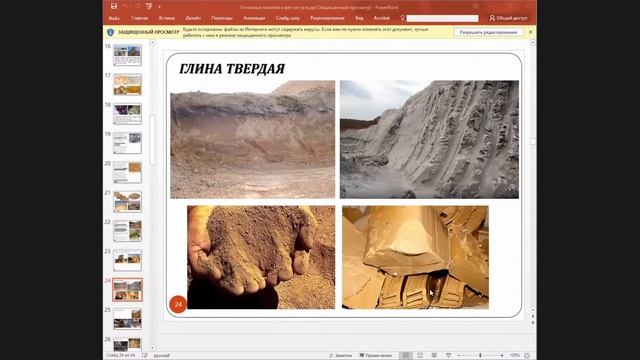640x360 pixels.
Task: Click the zoom out minus button
Action: [x=459, y=356]
